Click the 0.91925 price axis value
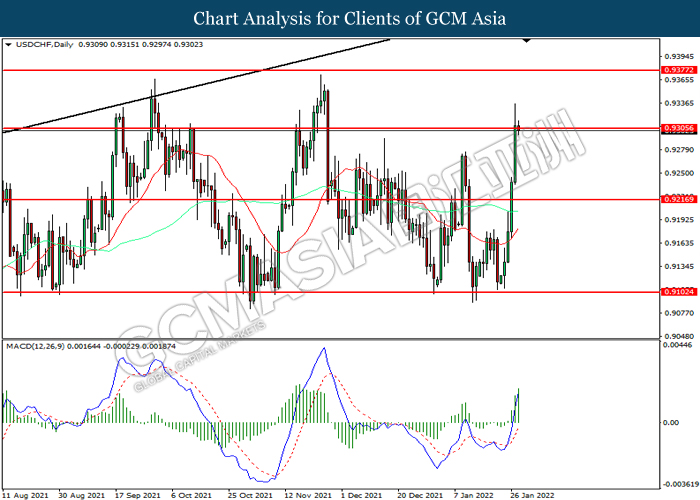The image size is (700, 500). pos(679,220)
